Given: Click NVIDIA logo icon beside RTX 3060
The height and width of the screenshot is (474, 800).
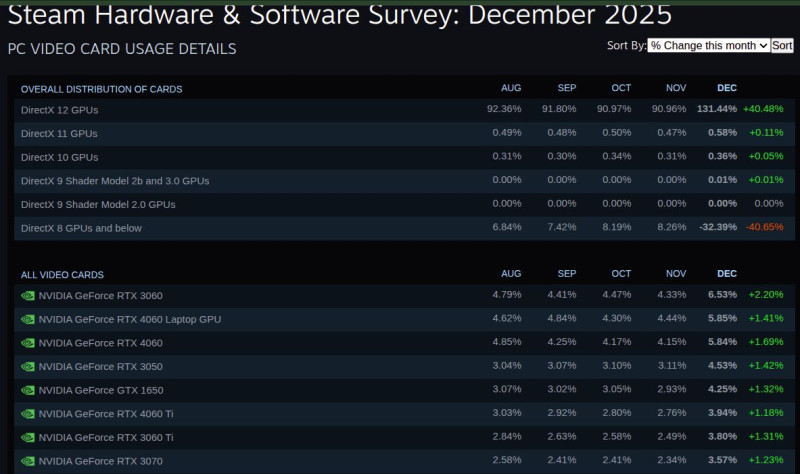Looking at the screenshot, I should point(28,296).
